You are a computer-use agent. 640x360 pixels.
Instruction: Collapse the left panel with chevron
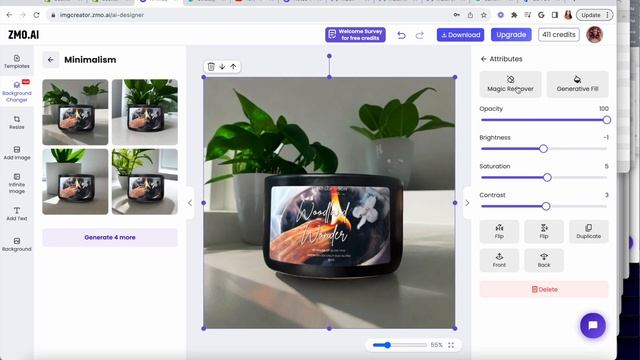190,203
